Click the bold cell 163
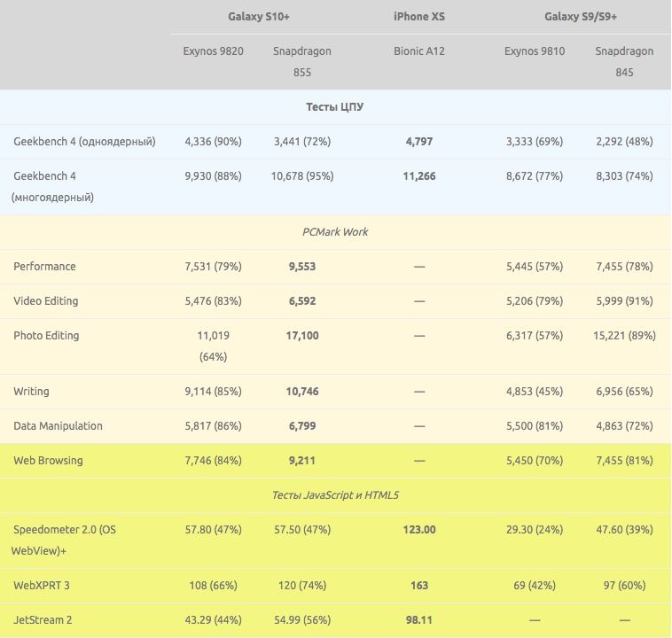The height and width of the screenshot is (638, 672). (x=419, y=586)
